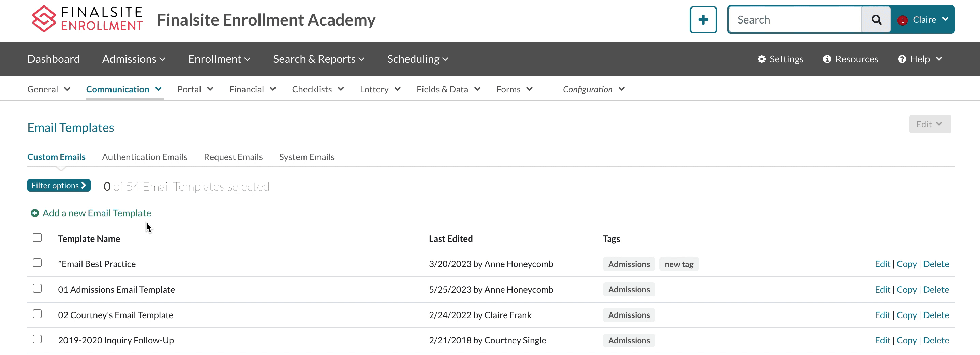Click the plus quick-add button

(703, 20)
